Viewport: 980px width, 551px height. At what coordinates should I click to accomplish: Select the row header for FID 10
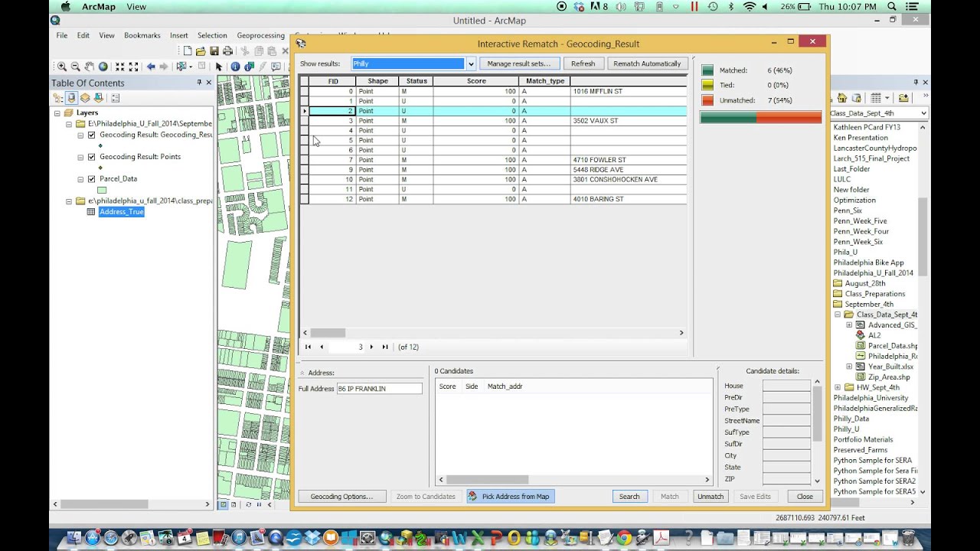304,180
